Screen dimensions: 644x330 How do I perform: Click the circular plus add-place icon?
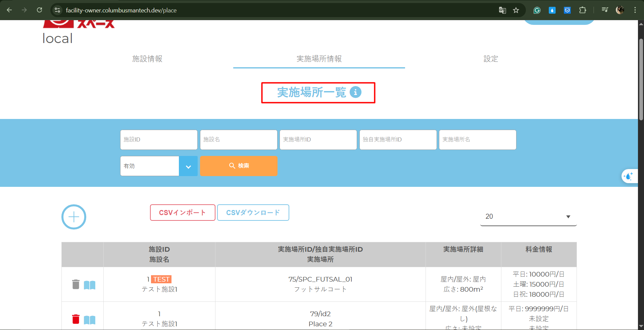point(74,217)
